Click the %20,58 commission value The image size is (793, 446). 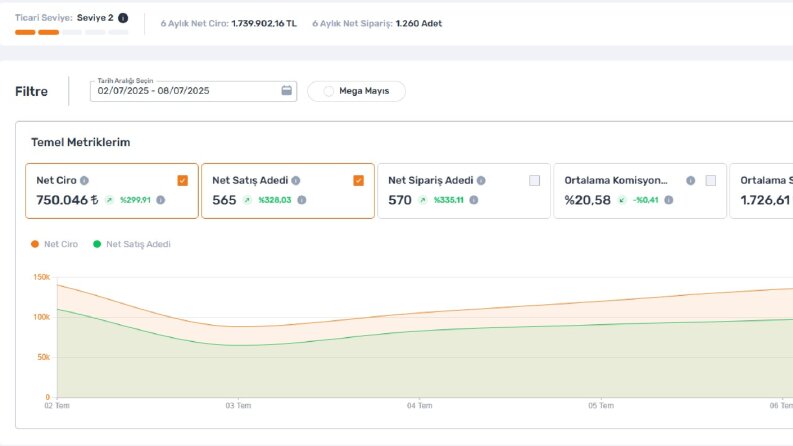pyautogui.click(x=588, y=200)
